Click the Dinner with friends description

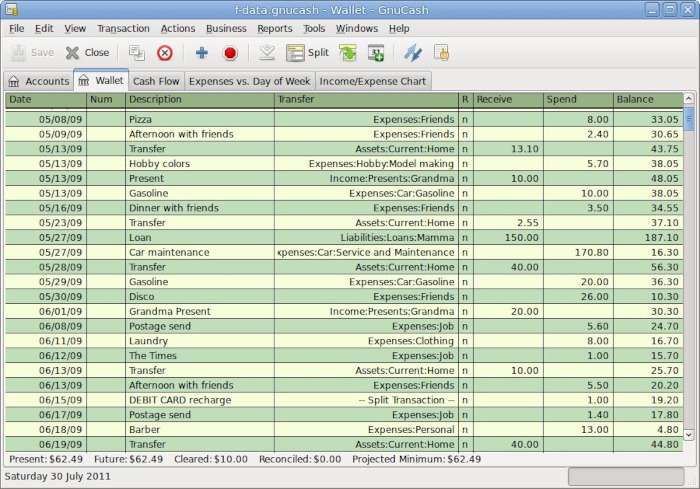tap(200, 208)
